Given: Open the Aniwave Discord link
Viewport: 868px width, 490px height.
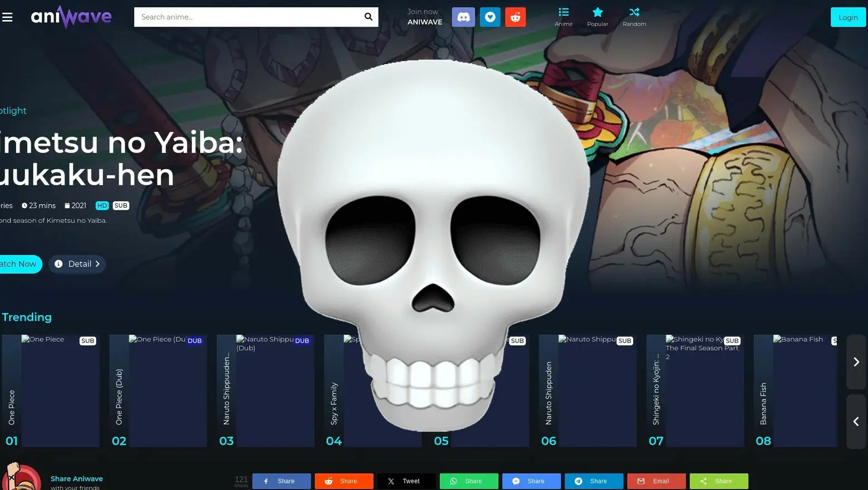Looking at the screenshot, I should (463, 17).
